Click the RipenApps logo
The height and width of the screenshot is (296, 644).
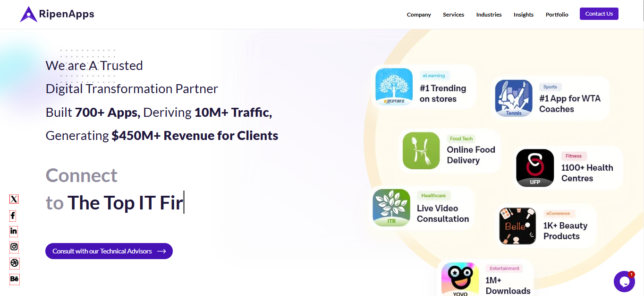[57, 14]
